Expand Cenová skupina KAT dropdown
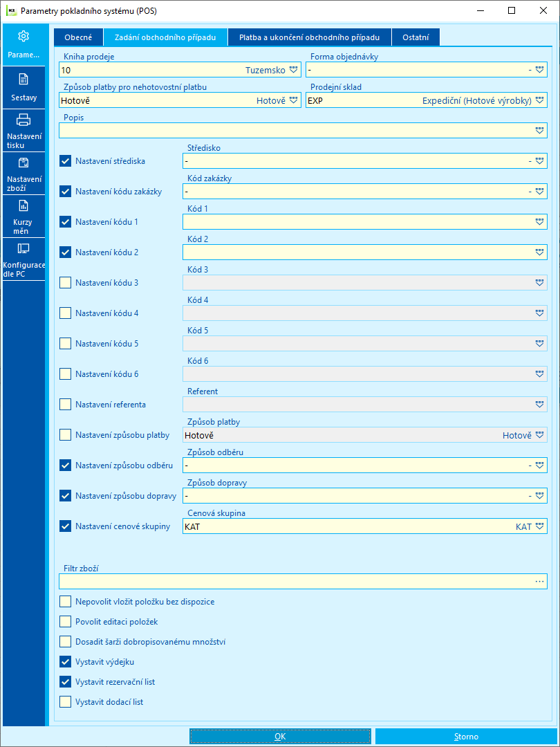This screenshot has width=560, height=747. pos(539,526)
